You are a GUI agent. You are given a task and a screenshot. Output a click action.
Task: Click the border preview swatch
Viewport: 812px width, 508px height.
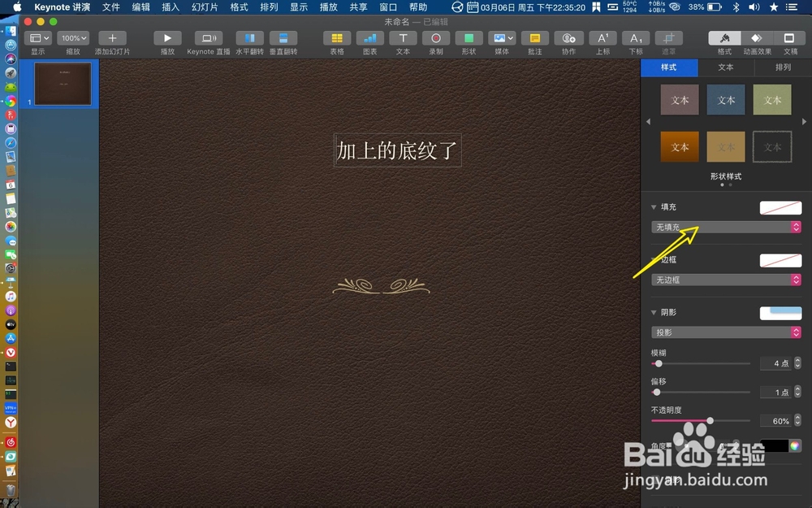[780, 260]
